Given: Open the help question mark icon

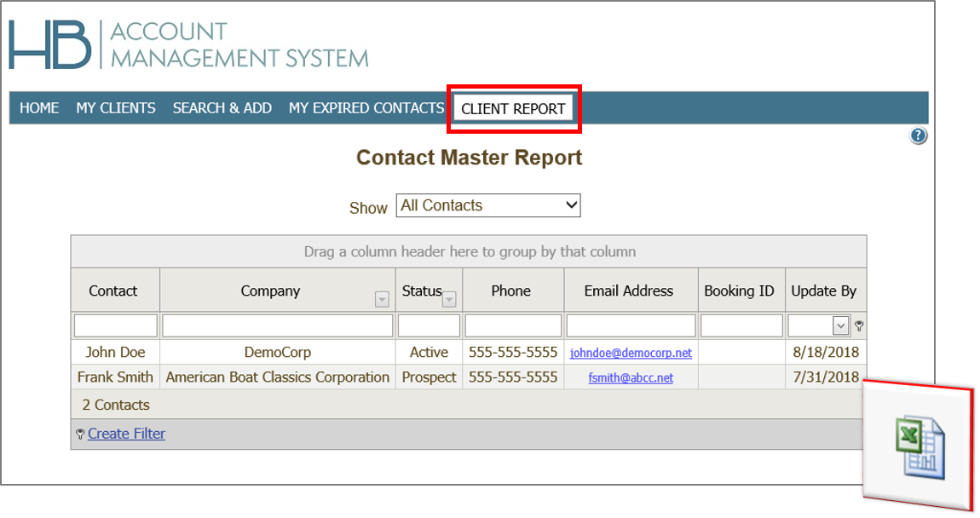Looking at the screenshot, I should (x=918, y=135).
